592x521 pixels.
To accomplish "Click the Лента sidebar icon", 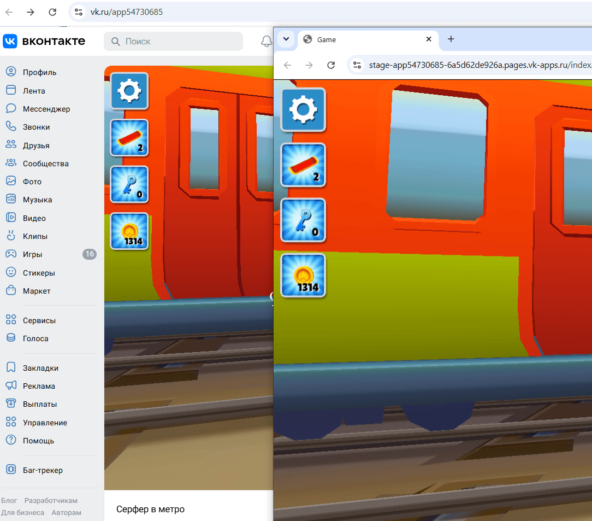I will point(11,90).
